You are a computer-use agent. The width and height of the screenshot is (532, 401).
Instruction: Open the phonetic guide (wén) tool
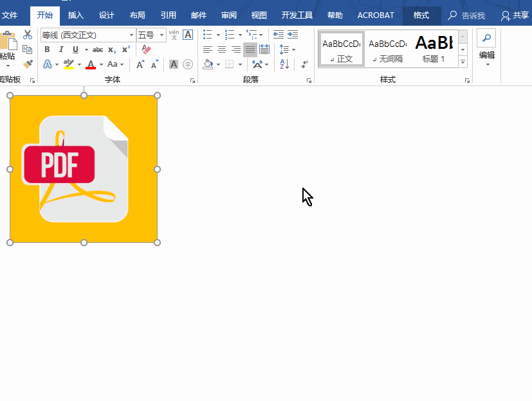tap(174, 35)
